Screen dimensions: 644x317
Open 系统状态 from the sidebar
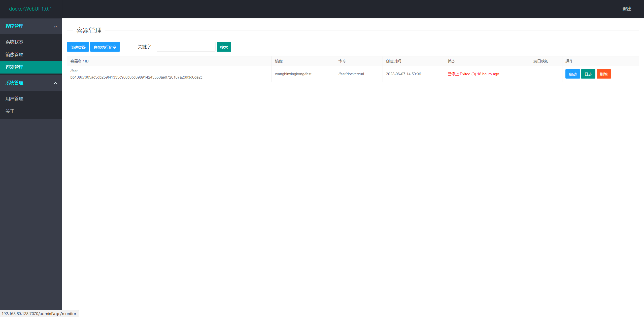(14, 42)
